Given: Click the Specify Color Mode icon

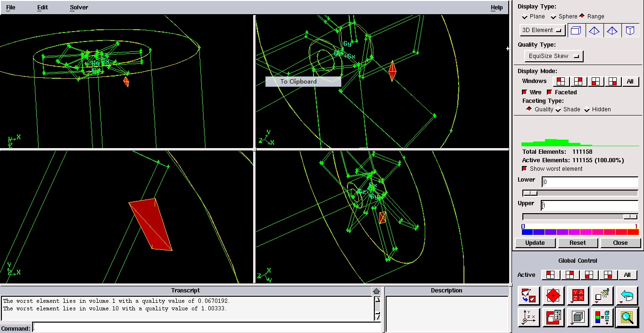Looking at the screenshot, I should tap(603, 317).
